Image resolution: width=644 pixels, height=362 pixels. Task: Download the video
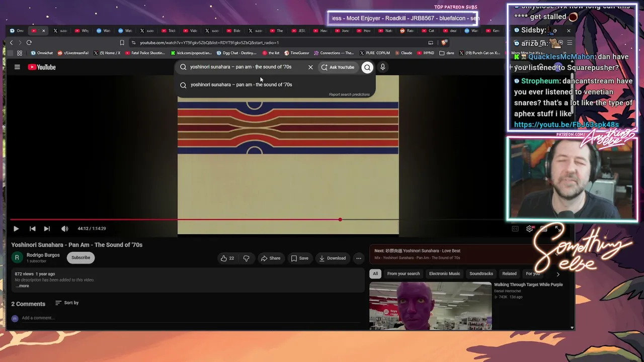point(332,258)
